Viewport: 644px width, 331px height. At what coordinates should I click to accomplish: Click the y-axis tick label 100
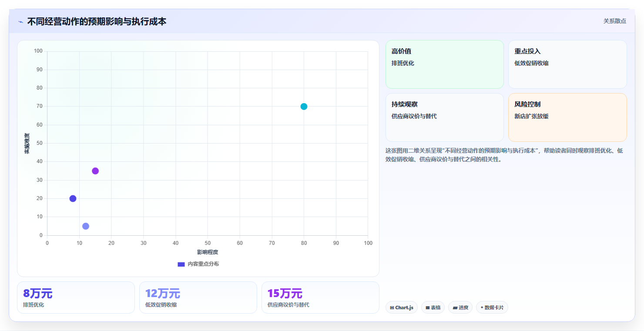point(38,51)
